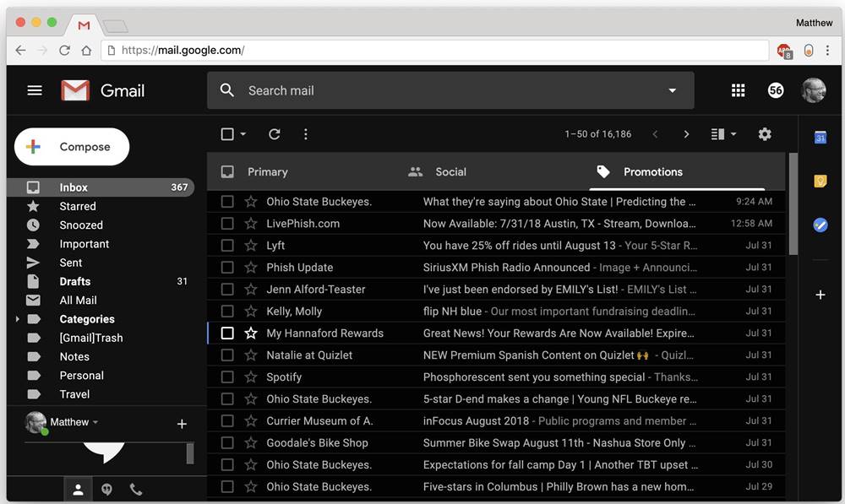Click the Gmail envelope logo
Image resolution: width=845 pixels, height=504 pixels.
click(75, 90)
